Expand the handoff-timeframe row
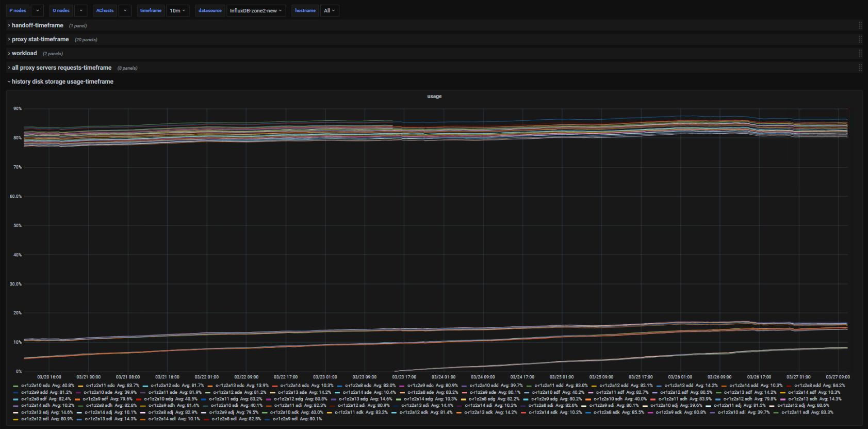 click(x=37, y=25)
